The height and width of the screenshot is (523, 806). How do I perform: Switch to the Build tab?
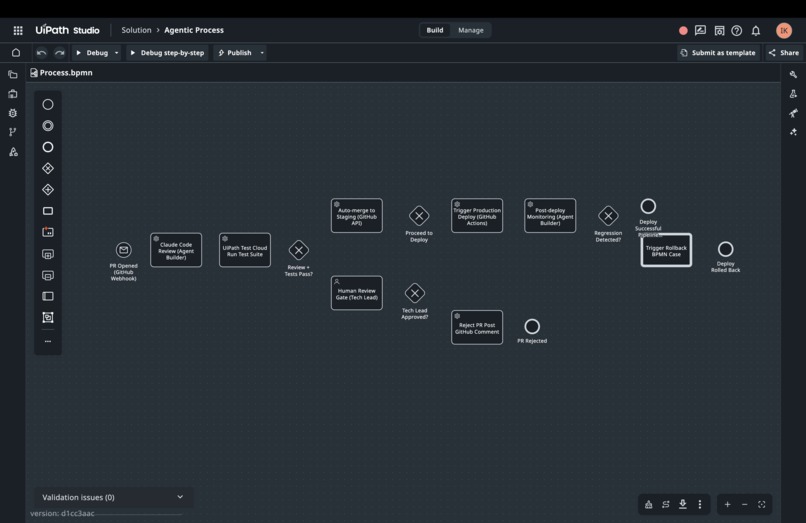435,30
